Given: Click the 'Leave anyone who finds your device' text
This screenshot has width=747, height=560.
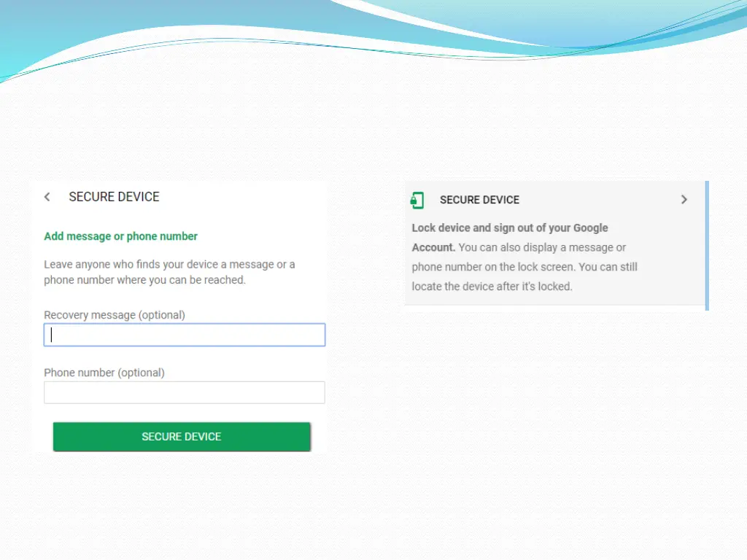Looking at the screenshot, I should (x=169, y=265).
